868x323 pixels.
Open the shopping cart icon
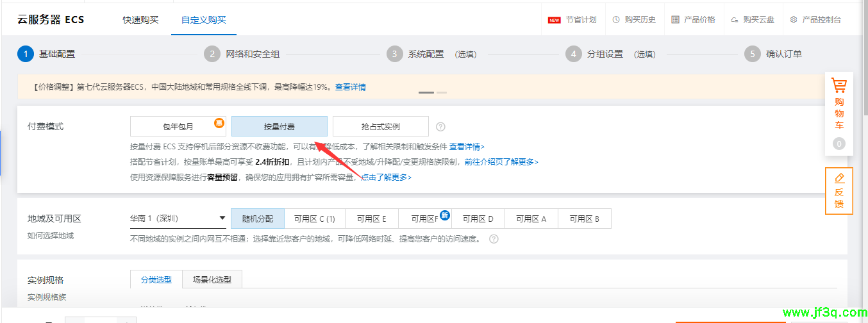coord(839,86)
